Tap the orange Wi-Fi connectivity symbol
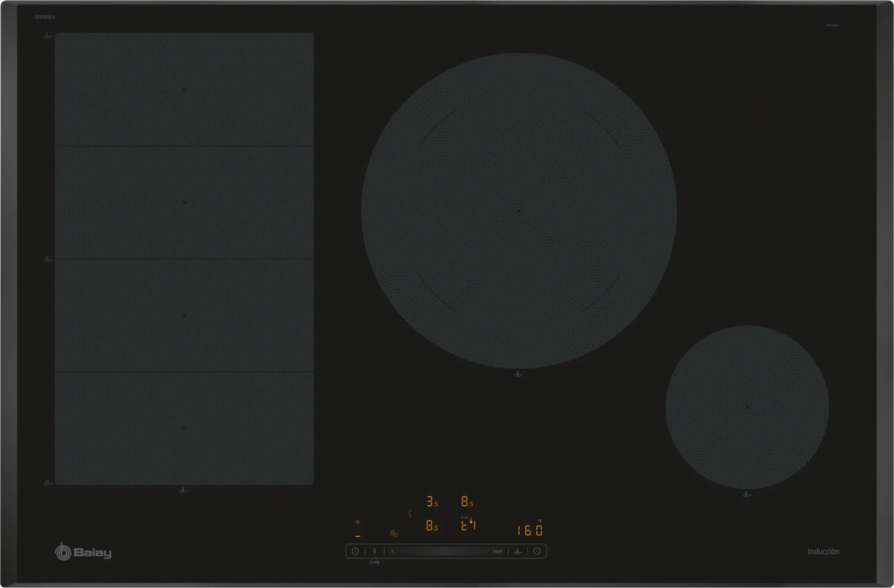The width and height of the screenshot is (894, 588). pyautogui.click(x=358, y=522)
